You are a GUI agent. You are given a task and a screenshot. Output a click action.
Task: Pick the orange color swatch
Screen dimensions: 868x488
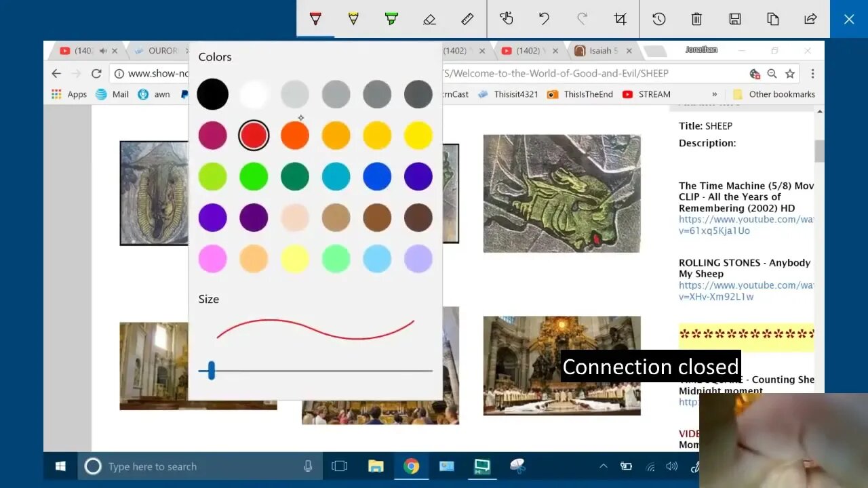click(x=295, y=136)
